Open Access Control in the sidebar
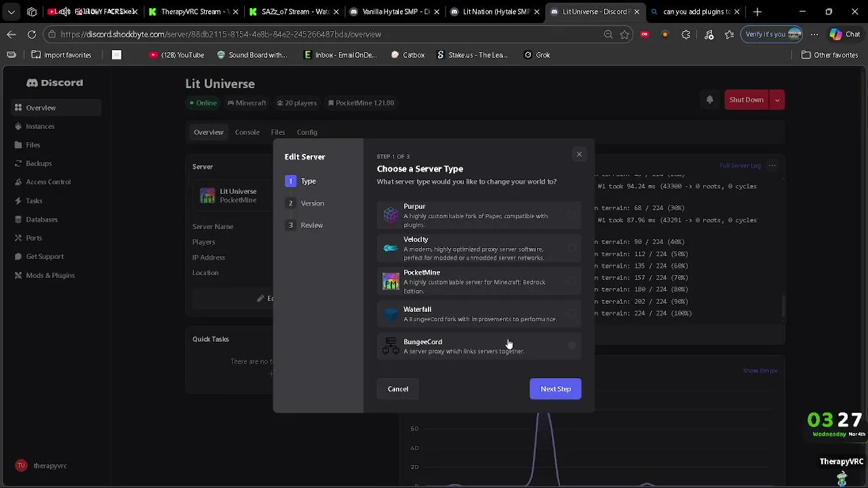This screenshot has height=488, width=868. click(x=47, y=182)
